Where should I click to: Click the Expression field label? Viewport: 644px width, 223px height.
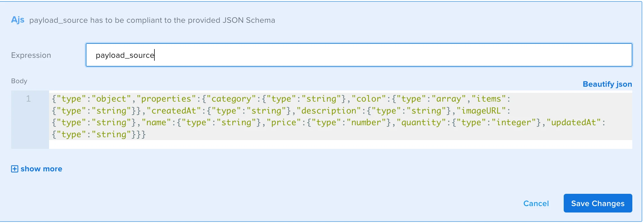point(31,55)
